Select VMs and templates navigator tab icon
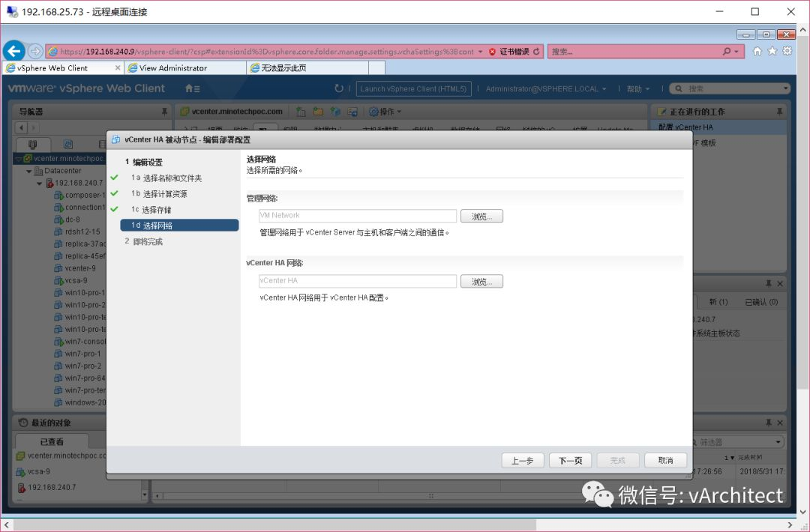The height and width of the screenshot is (532, 810). click(67, 145)
